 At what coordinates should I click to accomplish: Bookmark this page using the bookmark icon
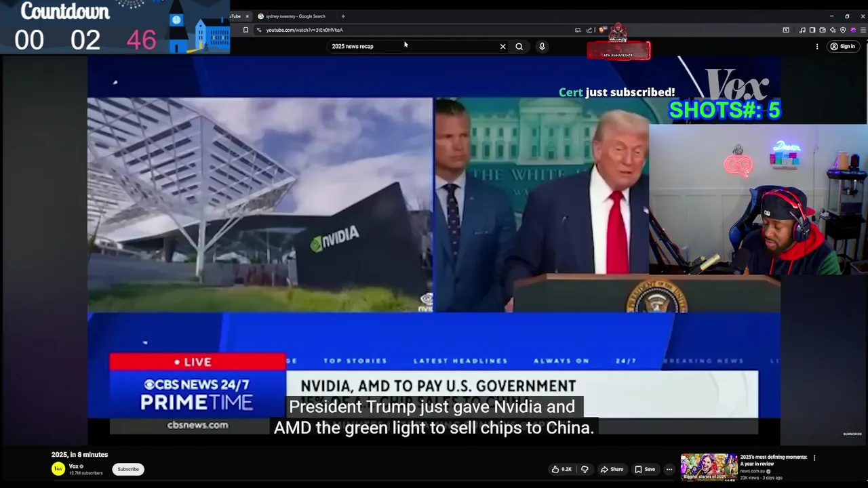click(245, 30)
